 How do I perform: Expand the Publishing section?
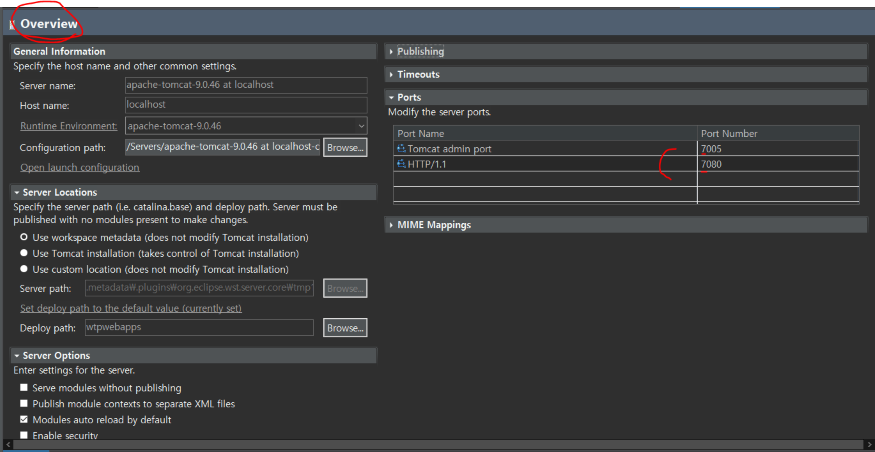tap(392, 51)
